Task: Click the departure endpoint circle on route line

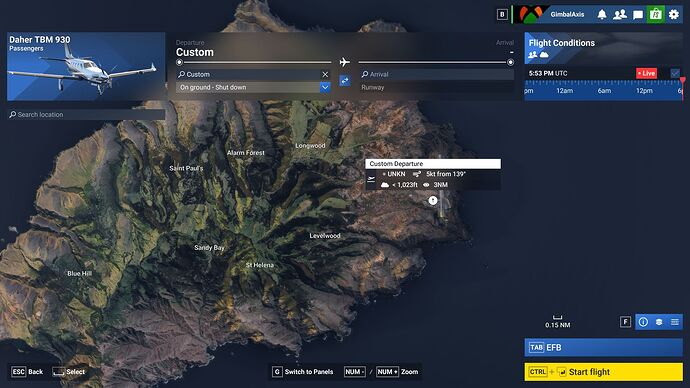Action: tap(179, 62)
